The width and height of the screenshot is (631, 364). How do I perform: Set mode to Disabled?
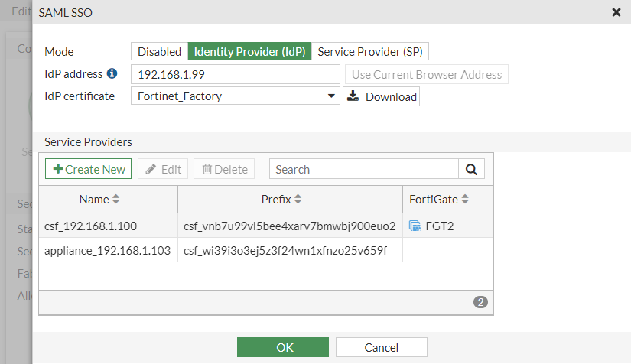(x=159, y=52)
